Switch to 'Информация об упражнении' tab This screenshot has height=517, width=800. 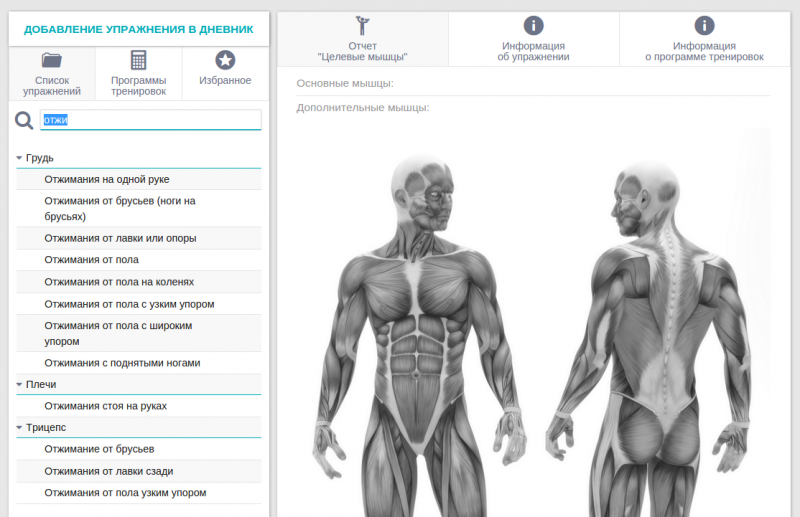tap(534, 39)
